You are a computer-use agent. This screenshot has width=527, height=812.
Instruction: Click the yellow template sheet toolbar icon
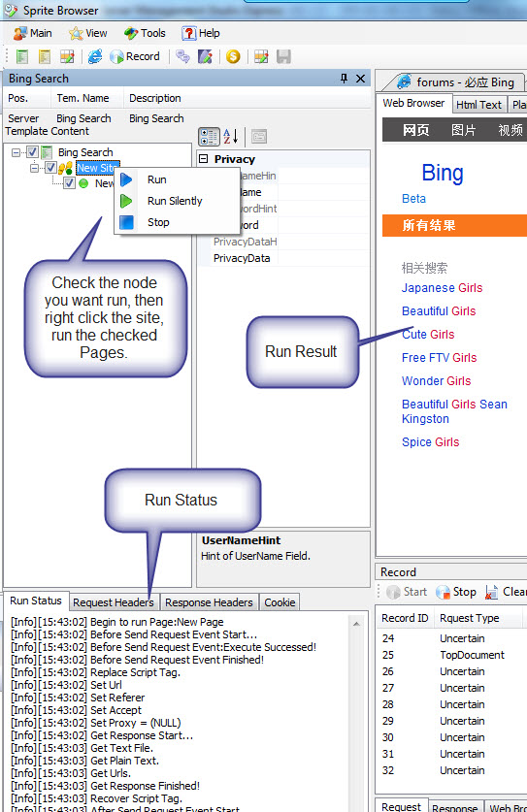point(45,56)
